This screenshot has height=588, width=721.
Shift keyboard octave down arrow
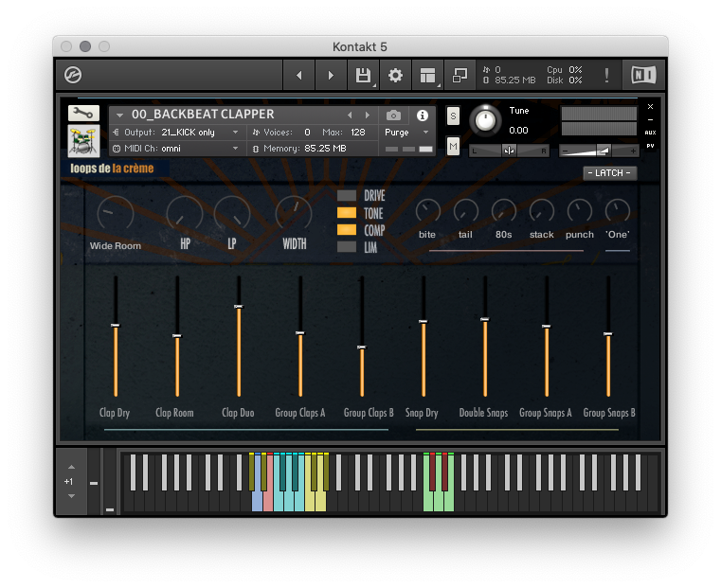71,496
